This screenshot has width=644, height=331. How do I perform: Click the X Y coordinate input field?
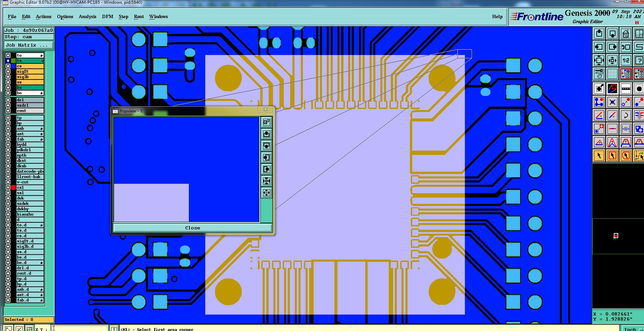[x=80, y=328]
